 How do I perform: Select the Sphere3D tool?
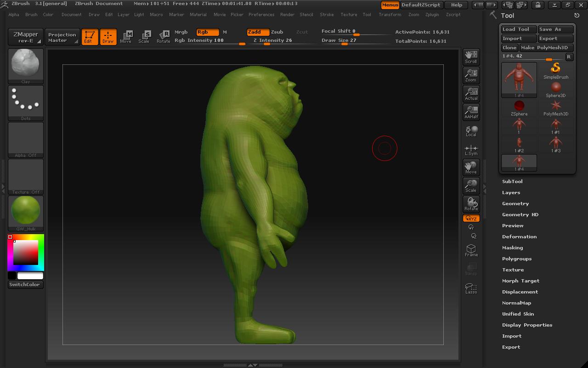[x=556, y=89]
